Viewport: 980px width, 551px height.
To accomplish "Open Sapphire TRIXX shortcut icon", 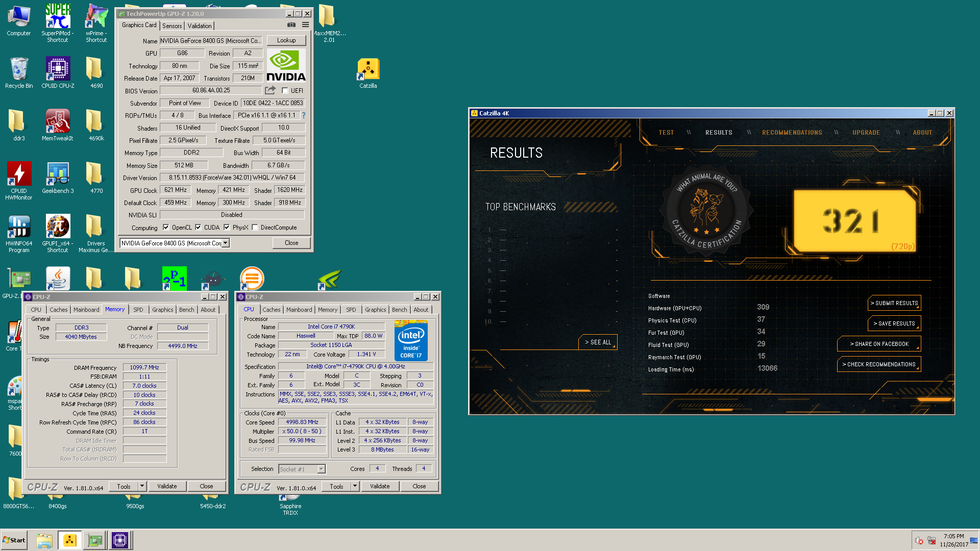I will [x=290, y=505].
